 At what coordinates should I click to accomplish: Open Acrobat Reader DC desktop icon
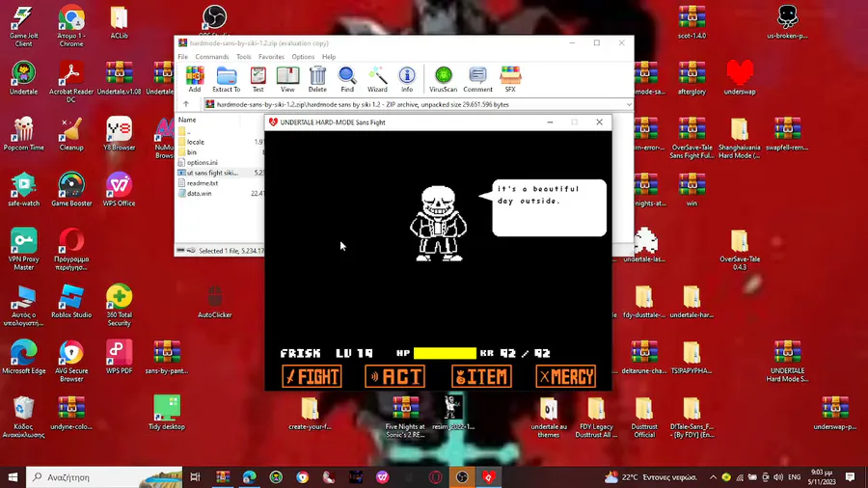coord(71,82)
